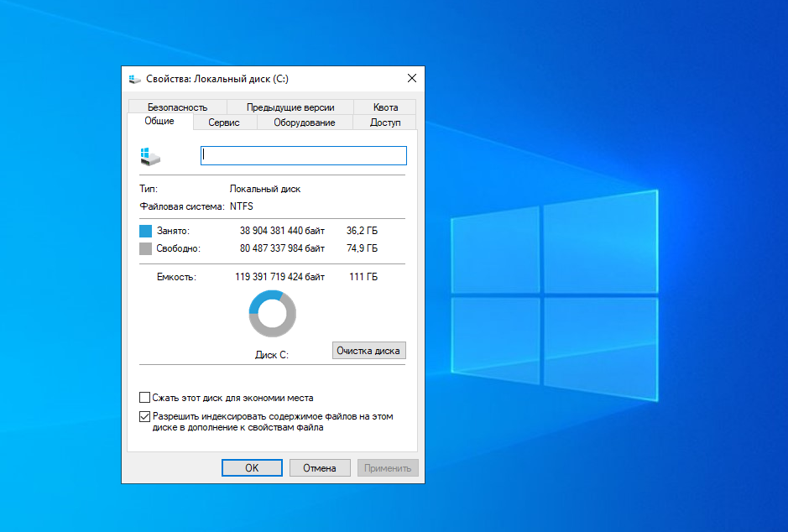The height and width of the screenshot is (532, 788).
Task: Click the disk label input field
Action: click(x=304, y=156)
